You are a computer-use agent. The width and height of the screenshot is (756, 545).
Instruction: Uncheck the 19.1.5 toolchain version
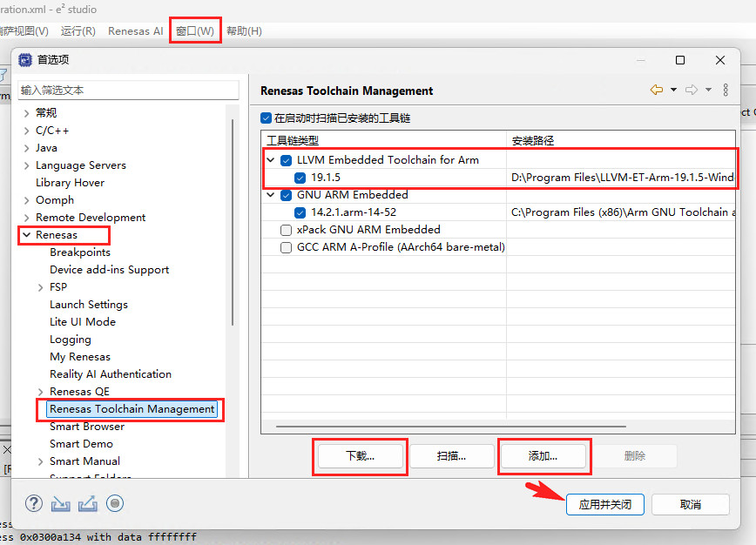(300, 178)
